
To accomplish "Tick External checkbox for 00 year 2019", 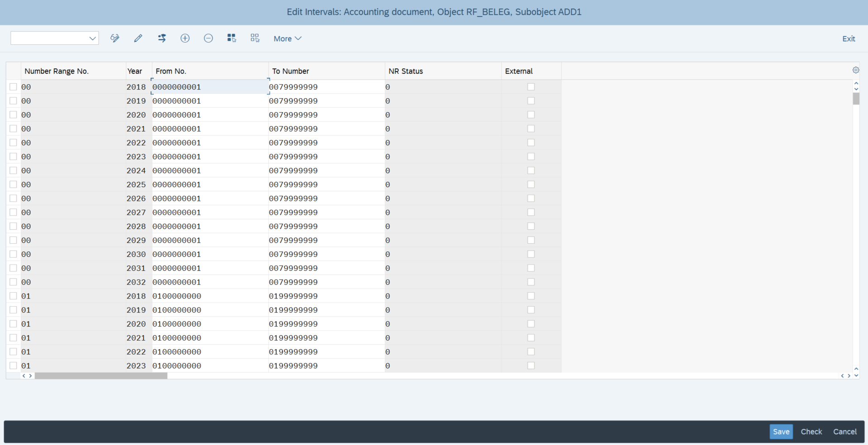I will (x=531, y=101).
